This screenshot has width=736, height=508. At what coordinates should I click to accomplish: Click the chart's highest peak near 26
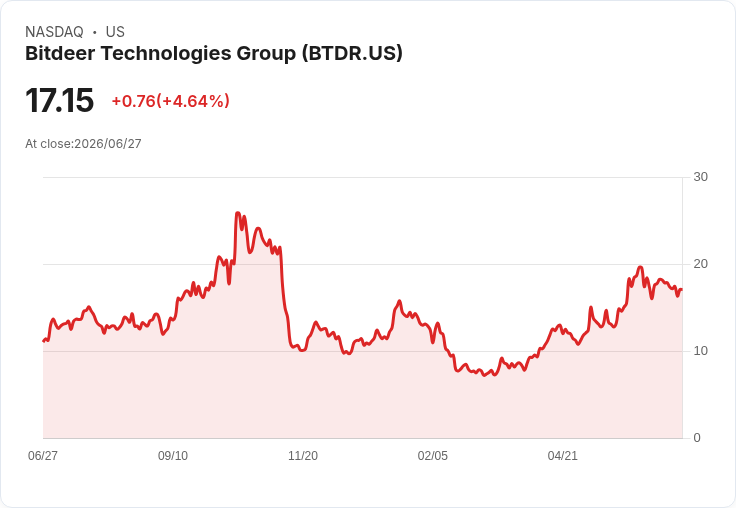(238, 213)
